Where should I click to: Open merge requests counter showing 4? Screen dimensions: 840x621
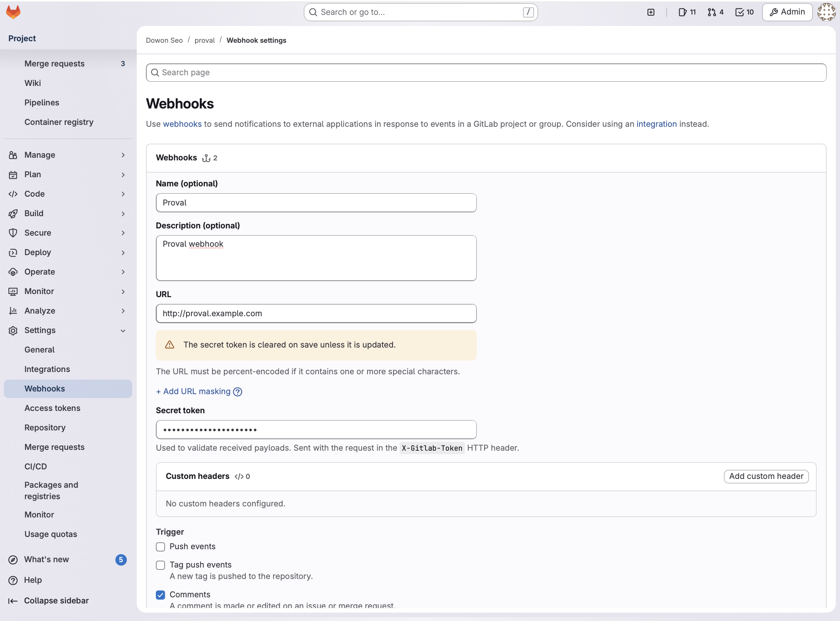coord(715,12)
